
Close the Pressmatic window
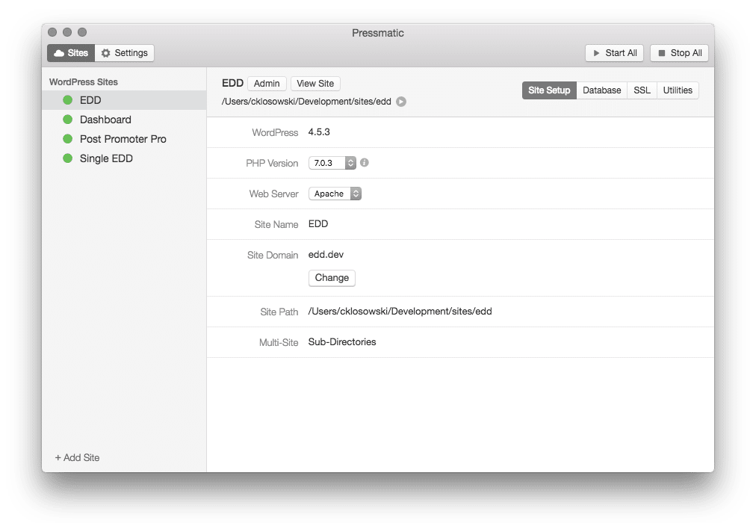tap(52, 32)
